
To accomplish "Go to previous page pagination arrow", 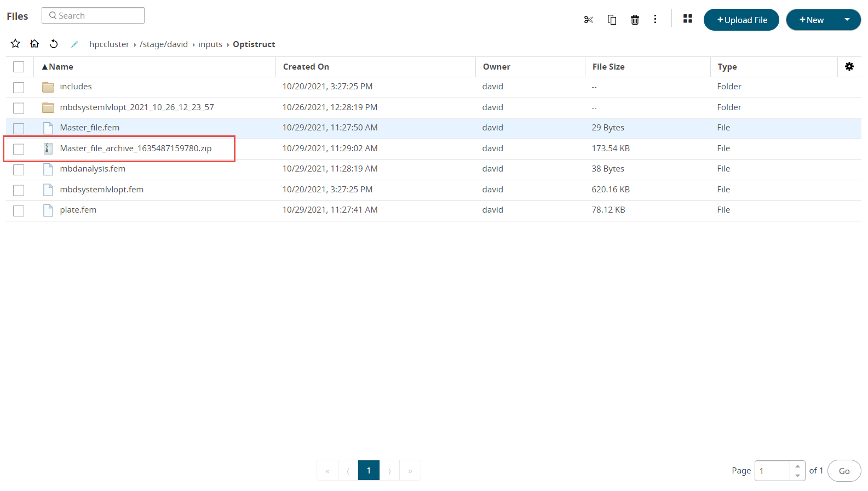I will click(348, 470).
